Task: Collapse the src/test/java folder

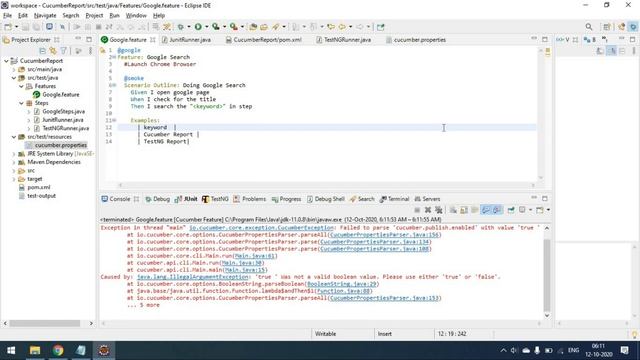Action: [14, 78]
